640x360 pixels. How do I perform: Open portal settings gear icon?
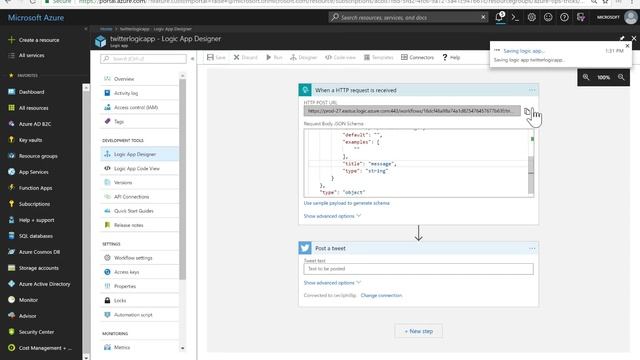click(531, 18)
